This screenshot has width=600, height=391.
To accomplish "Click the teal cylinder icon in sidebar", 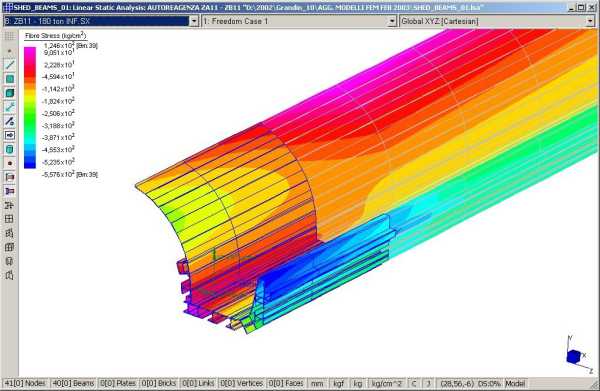I will pos(10,149).
